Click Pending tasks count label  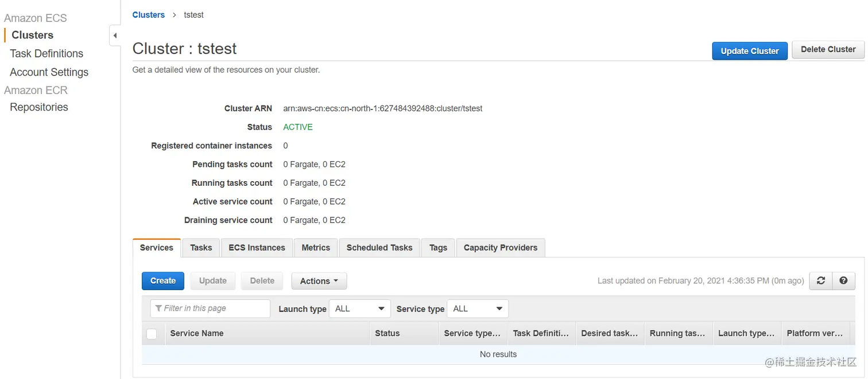coord(232,165)
